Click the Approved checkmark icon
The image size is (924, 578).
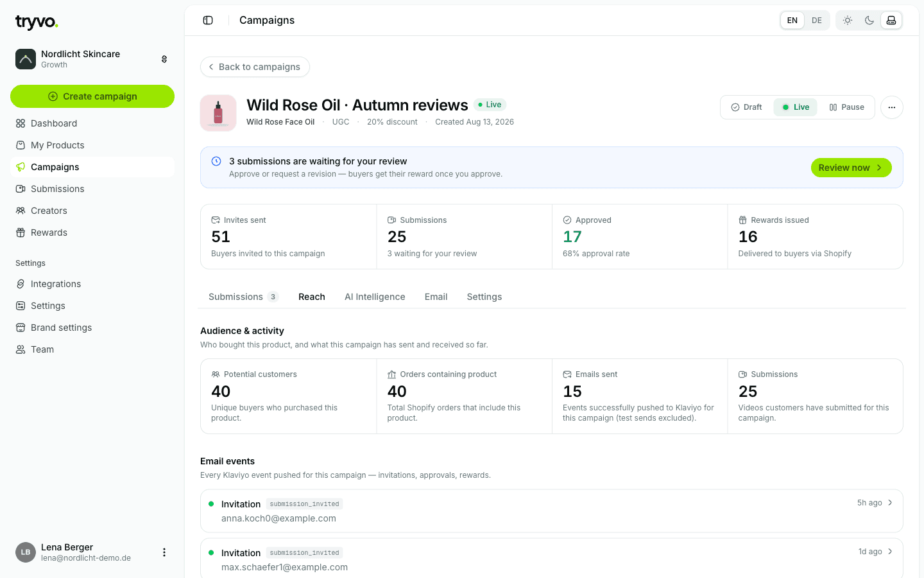[x=567, y=220]
